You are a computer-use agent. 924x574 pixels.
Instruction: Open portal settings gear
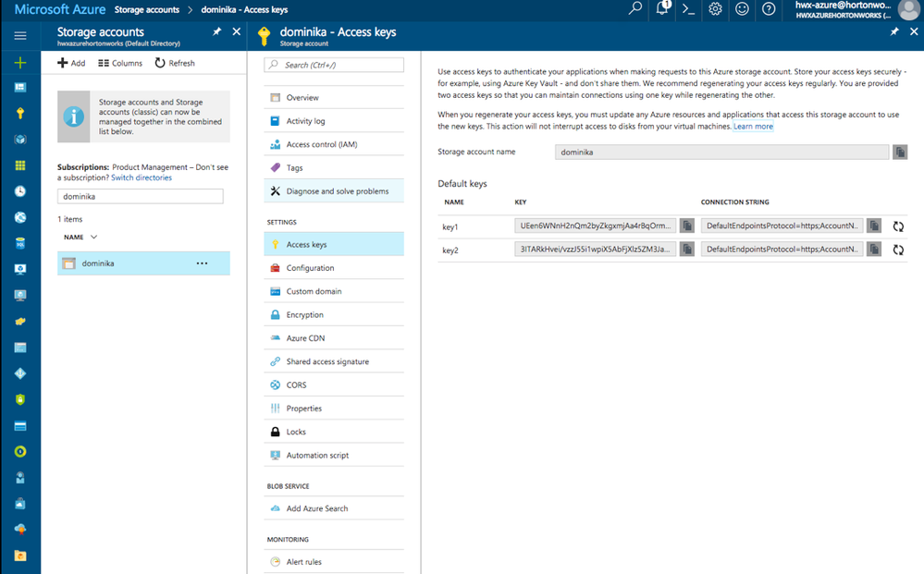pyautogui.click(x=715, y=9)
